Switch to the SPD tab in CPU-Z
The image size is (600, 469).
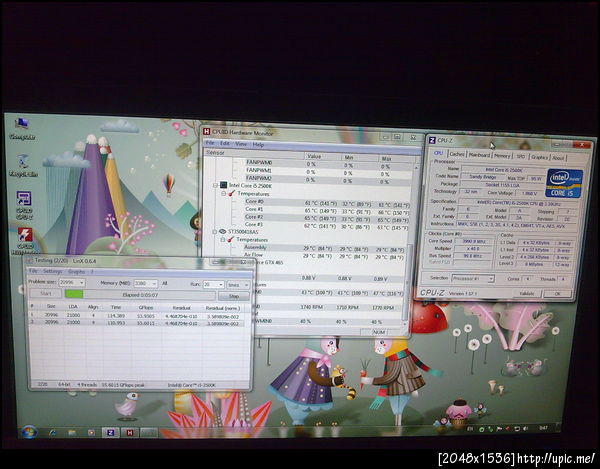520,156
